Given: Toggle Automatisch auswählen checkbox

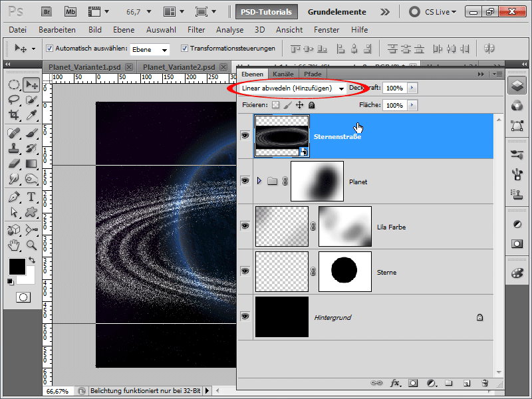Looking at the screenshot, I should tap(49, 48).
